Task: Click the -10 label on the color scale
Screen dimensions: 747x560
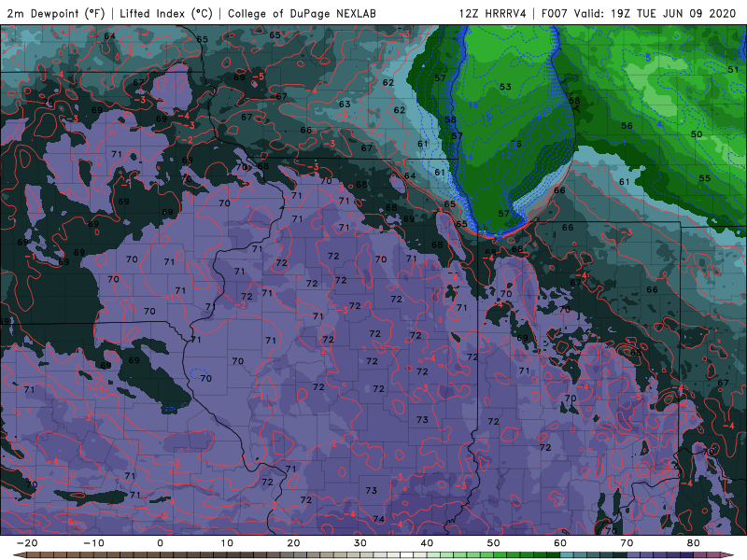Action: point(93,543)
